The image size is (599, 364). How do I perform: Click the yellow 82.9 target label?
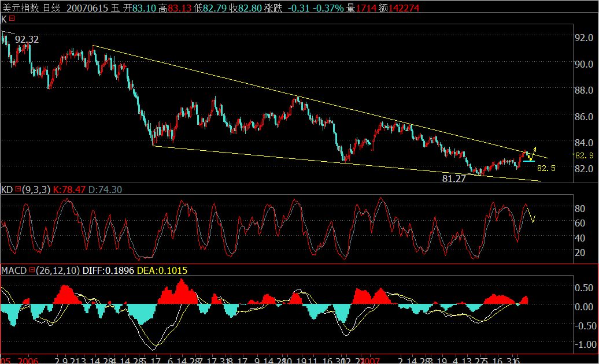coord(585,155)
